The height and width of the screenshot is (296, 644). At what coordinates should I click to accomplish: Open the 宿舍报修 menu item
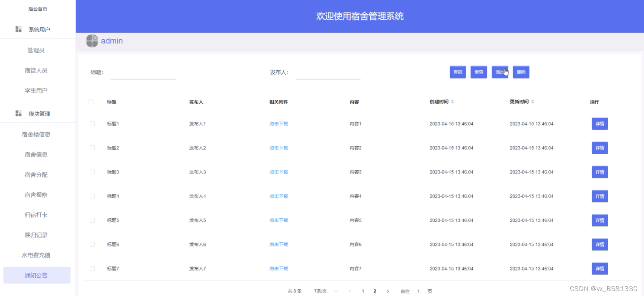[x=36, y=195]
